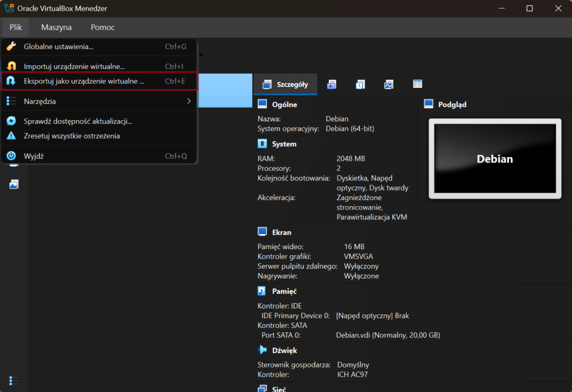Click the Ekran section monitor icon
Viewport: 572px width, 392px height.
tap(263, 232)
